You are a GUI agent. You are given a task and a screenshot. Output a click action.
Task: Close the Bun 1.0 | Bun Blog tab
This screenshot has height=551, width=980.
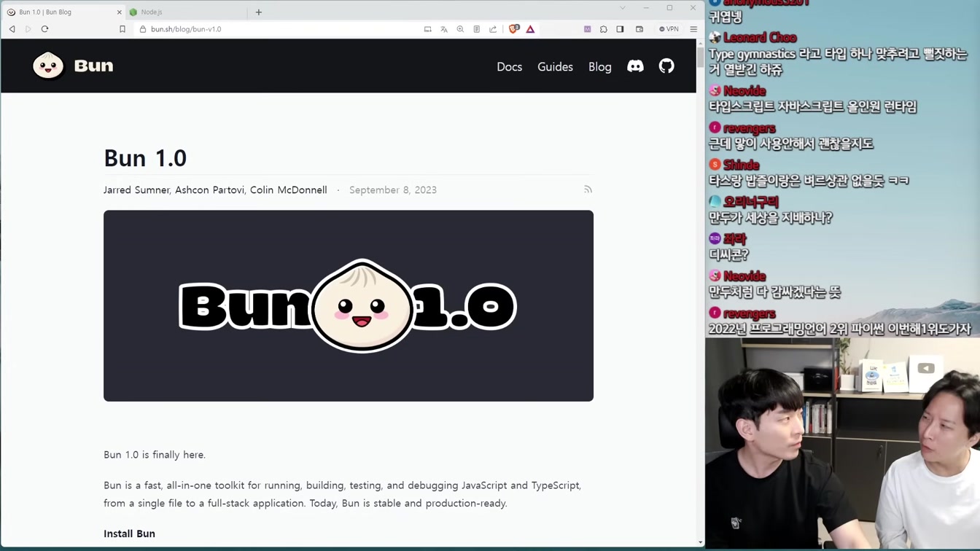tap(119, 12)
